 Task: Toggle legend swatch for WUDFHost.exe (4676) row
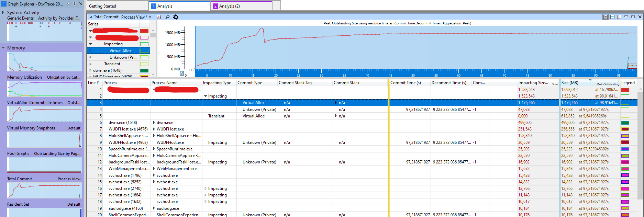click(625, 129)
